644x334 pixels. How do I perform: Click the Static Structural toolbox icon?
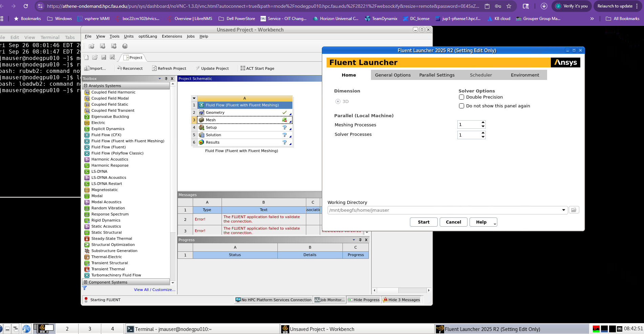[87, 232]
